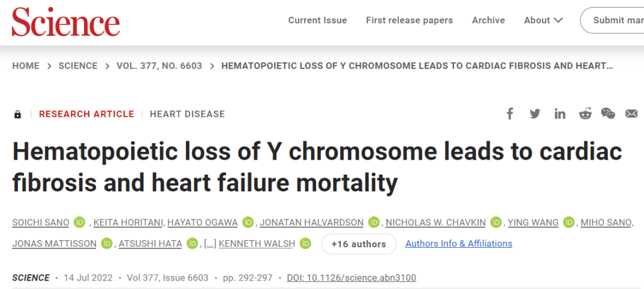Open Kenneth Walsh's ORCID iD icon

pyautogui.click(x=305, y=244)
